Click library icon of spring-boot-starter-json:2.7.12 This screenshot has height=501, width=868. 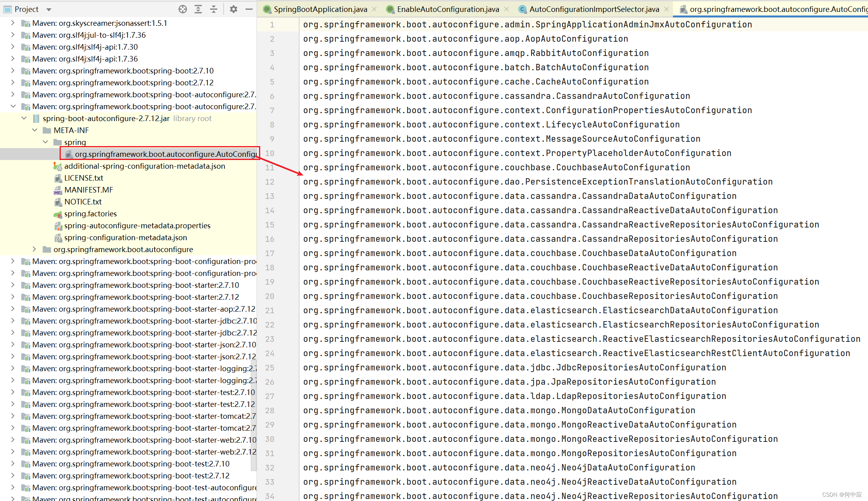[26, 356]
